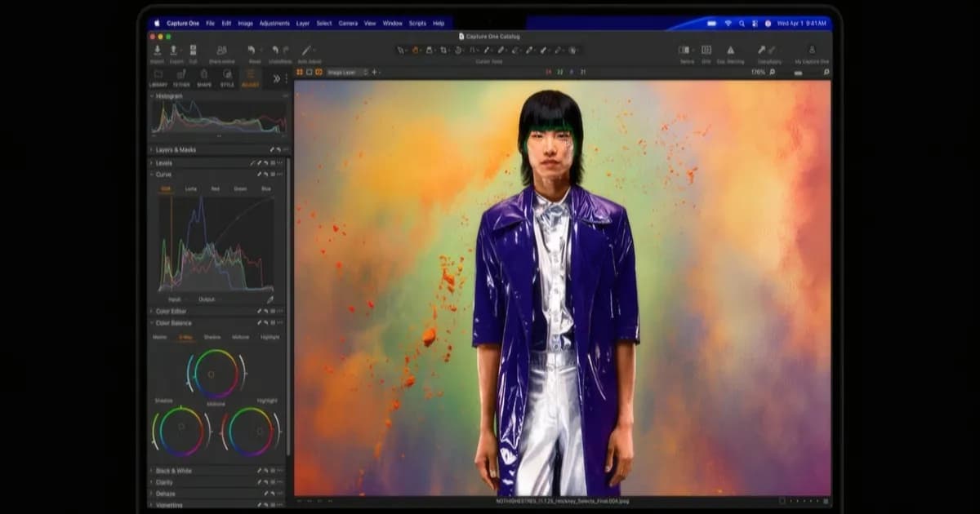
Task: Click the Before/After icon
Action: [x=685, y=50]
